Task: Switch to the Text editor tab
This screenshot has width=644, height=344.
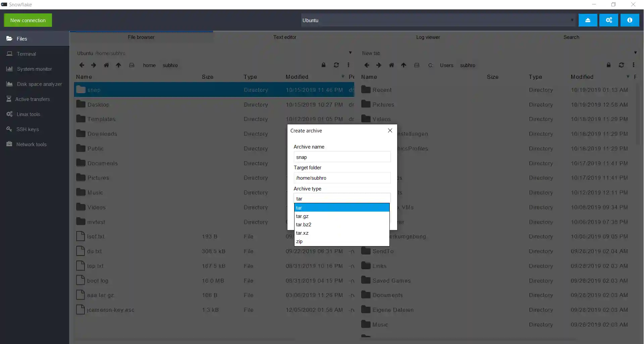Action: pos(284,37)
